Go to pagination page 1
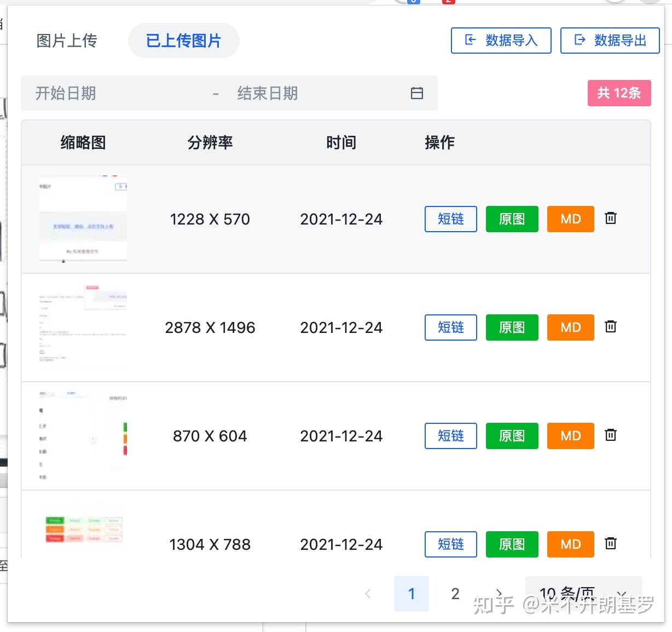This screenshot has height=632, width=672. click(412, 594)
